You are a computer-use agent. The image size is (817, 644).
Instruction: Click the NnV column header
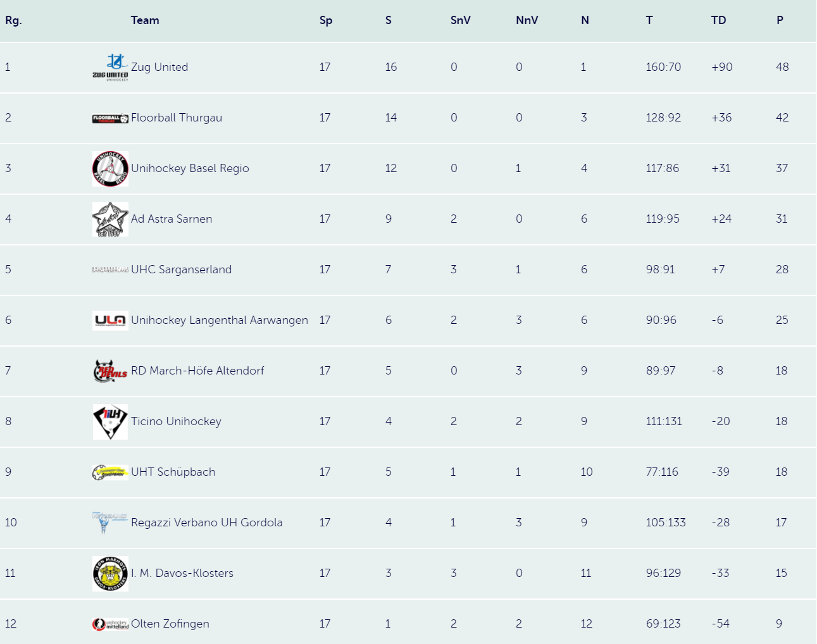coord(527,20)
